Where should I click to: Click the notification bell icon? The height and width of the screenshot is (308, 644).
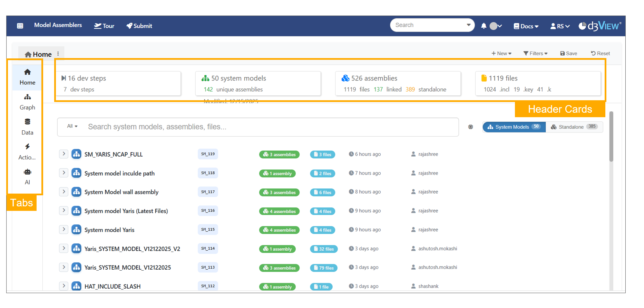(x=484, y=26)
